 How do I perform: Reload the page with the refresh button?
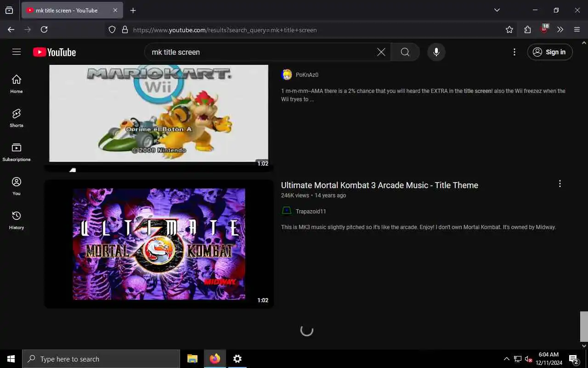(44, 29)
